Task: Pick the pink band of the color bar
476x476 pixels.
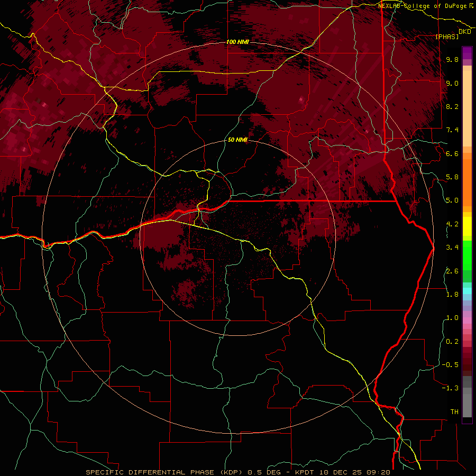Action: point(467,321)
